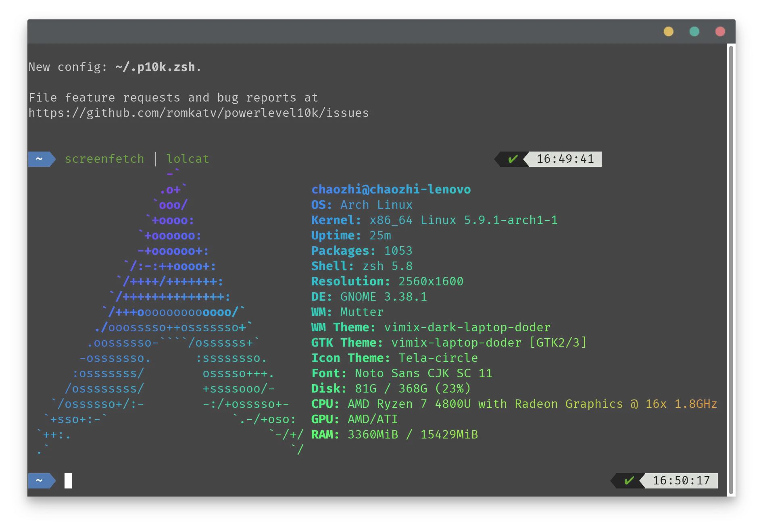Viewport: 763px width, 532px height.
Task: Click the vertical scrollbar on the right
Action: coord(731,270)
